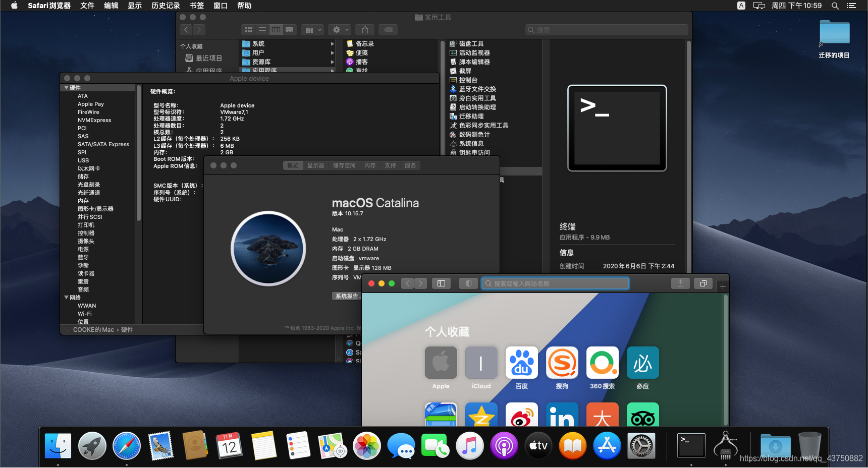
Task: Open Notes icon in Dock
Action: coord(263,446)
